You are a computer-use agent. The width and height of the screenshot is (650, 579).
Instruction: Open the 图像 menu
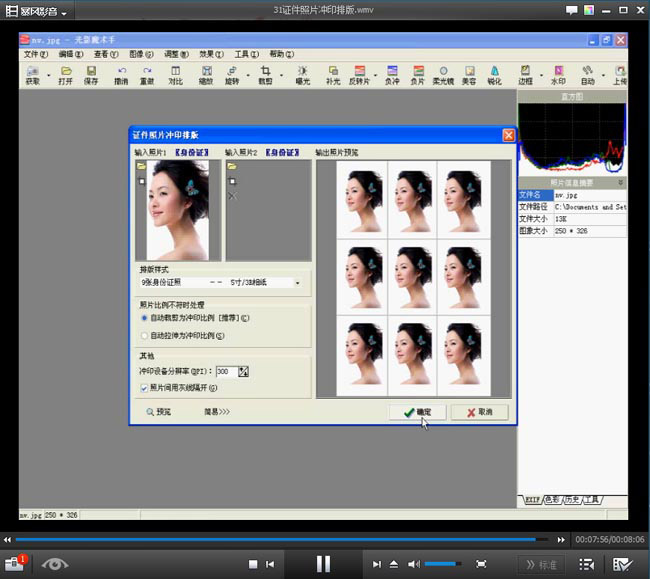pyautogui.click(x=141, y=54)
